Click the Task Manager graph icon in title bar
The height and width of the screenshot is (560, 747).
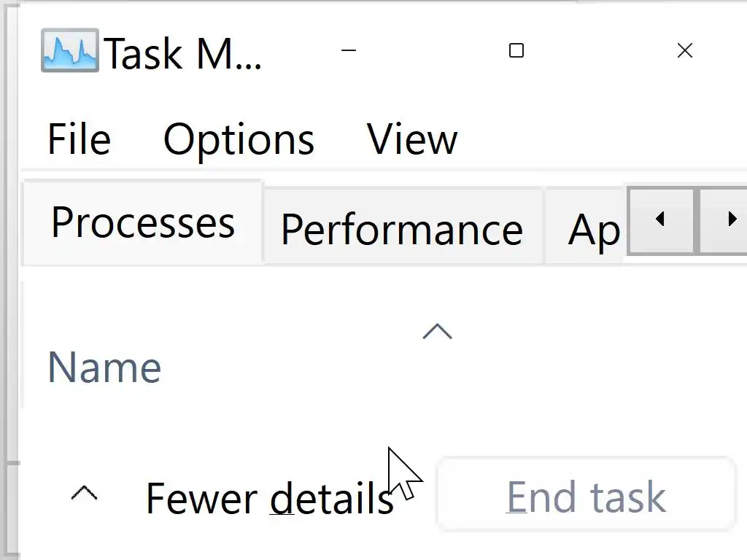(x=69, y=50)
